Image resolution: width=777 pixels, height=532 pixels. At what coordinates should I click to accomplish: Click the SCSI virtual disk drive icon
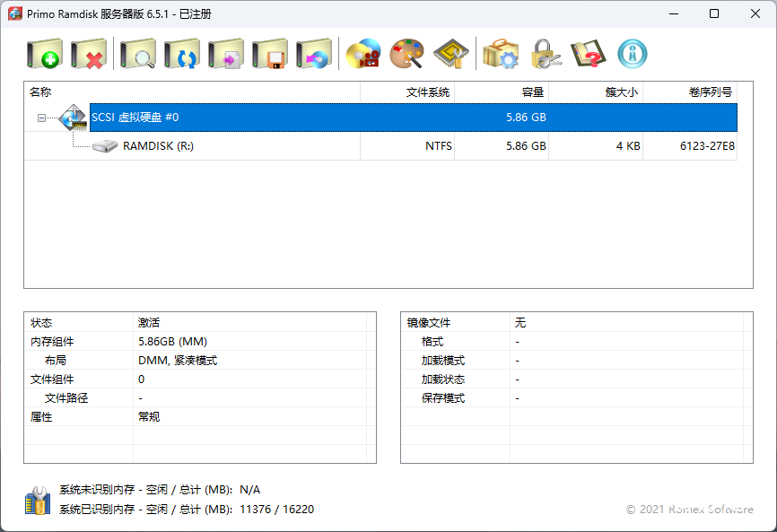point(74,118)
